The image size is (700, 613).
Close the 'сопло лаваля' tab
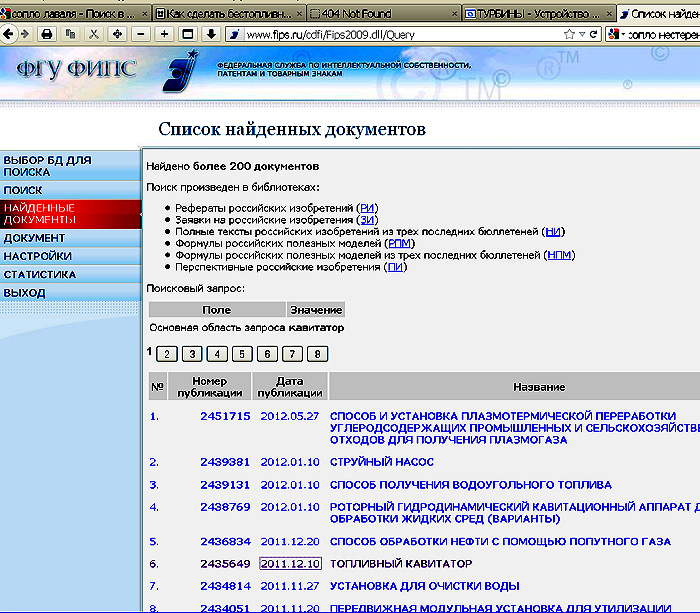144,14
